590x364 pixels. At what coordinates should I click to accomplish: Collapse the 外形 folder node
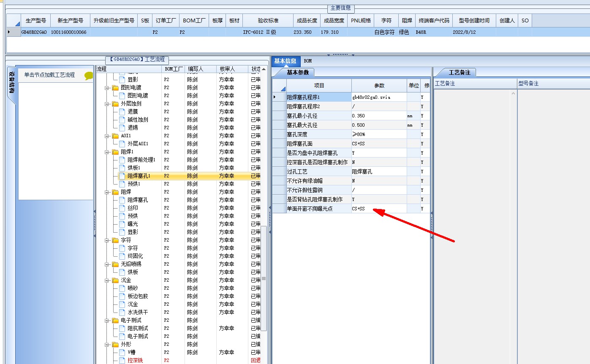point(107,344)
